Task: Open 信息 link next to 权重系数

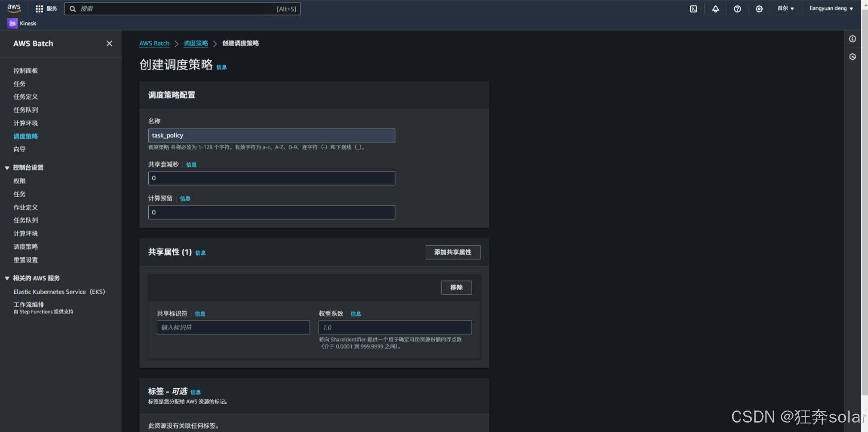Action: pyautogui.click(x=356, y=314)
